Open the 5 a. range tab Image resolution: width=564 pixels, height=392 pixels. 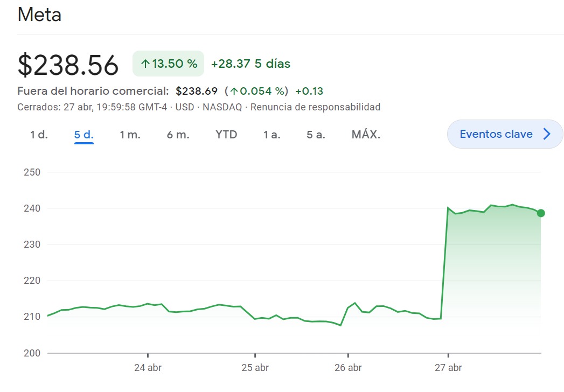click(316, 135)
